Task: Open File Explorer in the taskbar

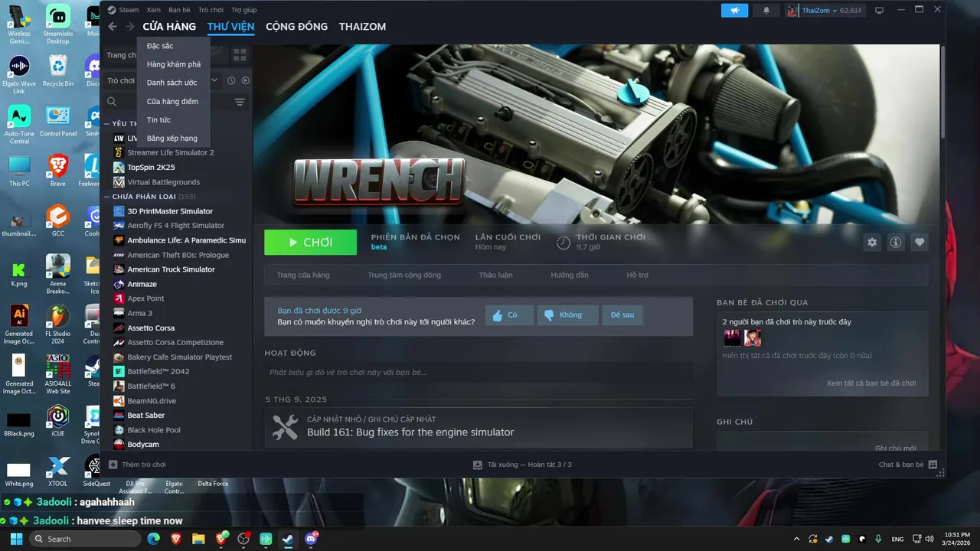Action: 198,539
